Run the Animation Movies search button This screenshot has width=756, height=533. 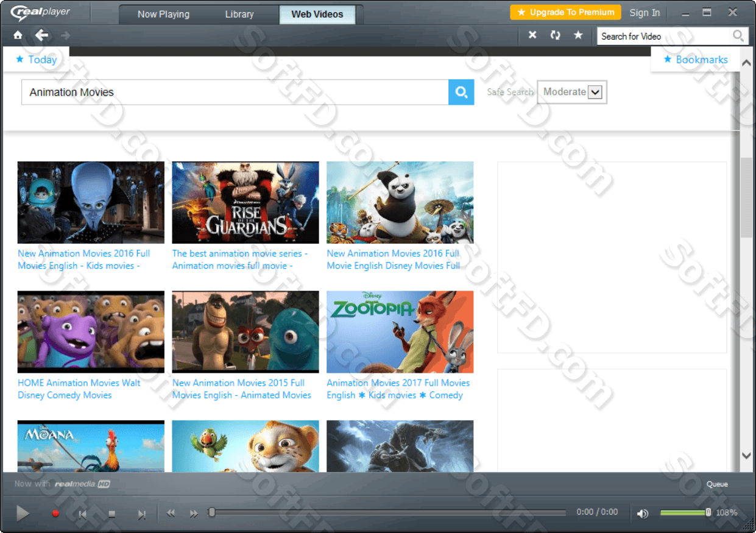coord(461,92)
